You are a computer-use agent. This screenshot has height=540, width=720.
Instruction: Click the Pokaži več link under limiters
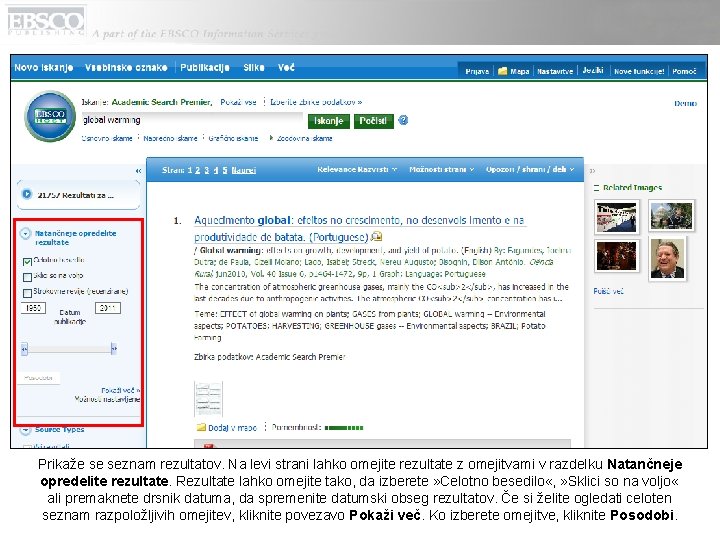click(120, 390)
